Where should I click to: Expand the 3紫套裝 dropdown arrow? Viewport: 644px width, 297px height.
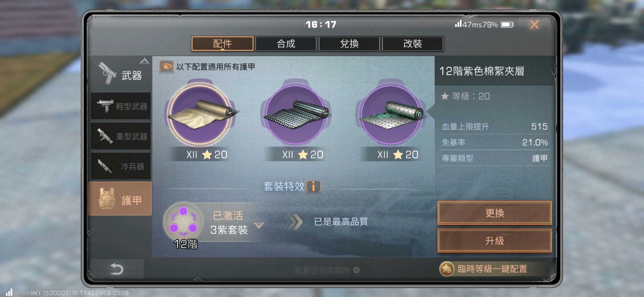[x=259, y=225]
